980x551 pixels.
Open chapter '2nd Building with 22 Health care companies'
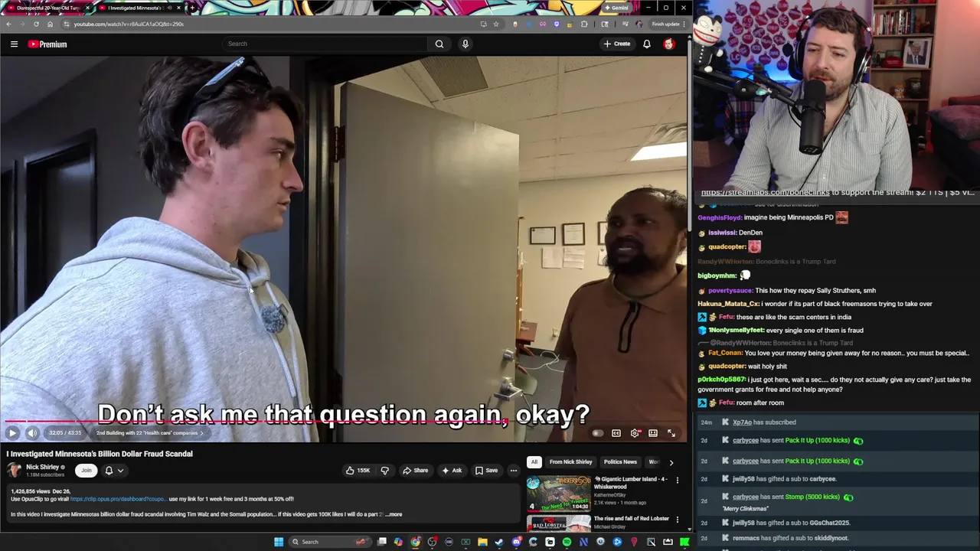(x=149, y=433)
